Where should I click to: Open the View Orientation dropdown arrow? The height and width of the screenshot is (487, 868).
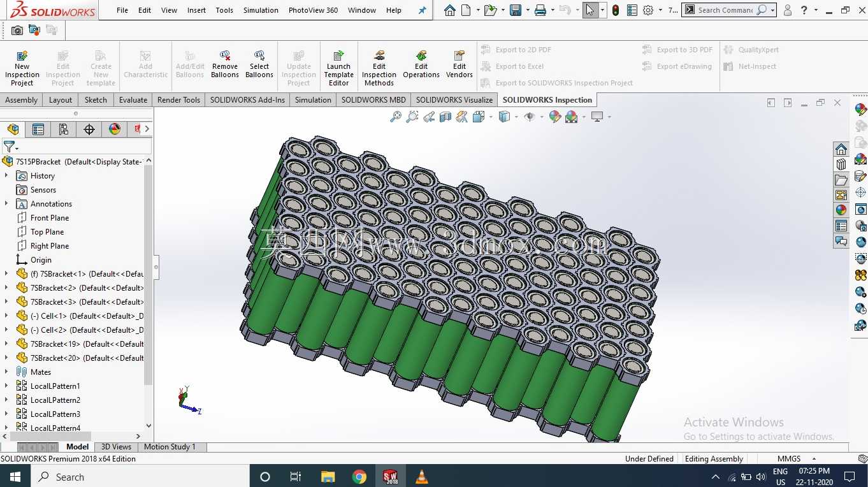click(491, 117)
